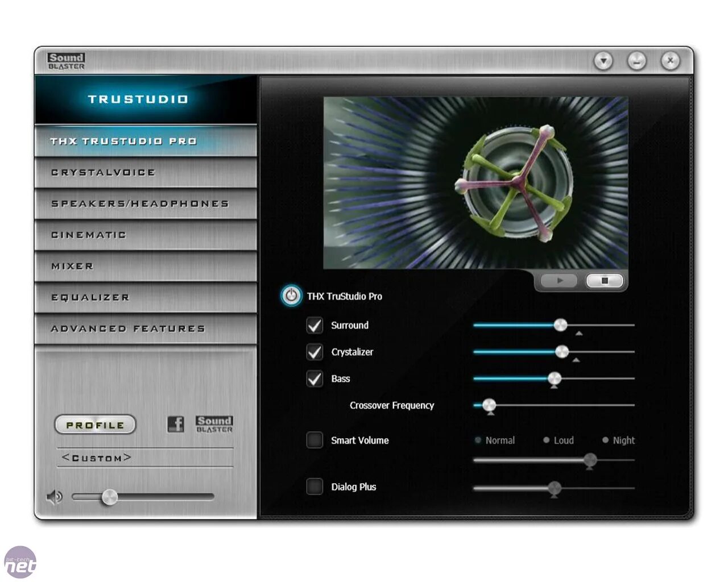Click the default marker under Crystalizer slider
728x582 pixels.
[x=576, y=360]
